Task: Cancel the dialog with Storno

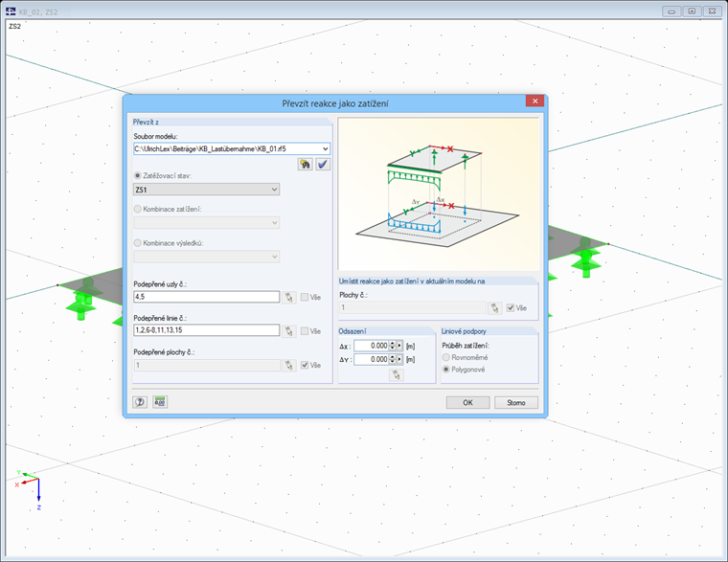Action: tap(516, 403)
